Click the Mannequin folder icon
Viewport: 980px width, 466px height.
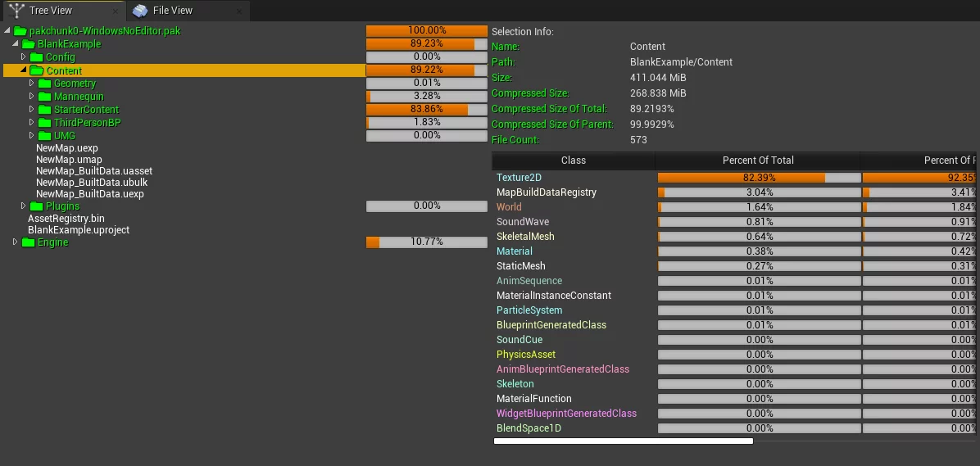[x=45, y=97]
